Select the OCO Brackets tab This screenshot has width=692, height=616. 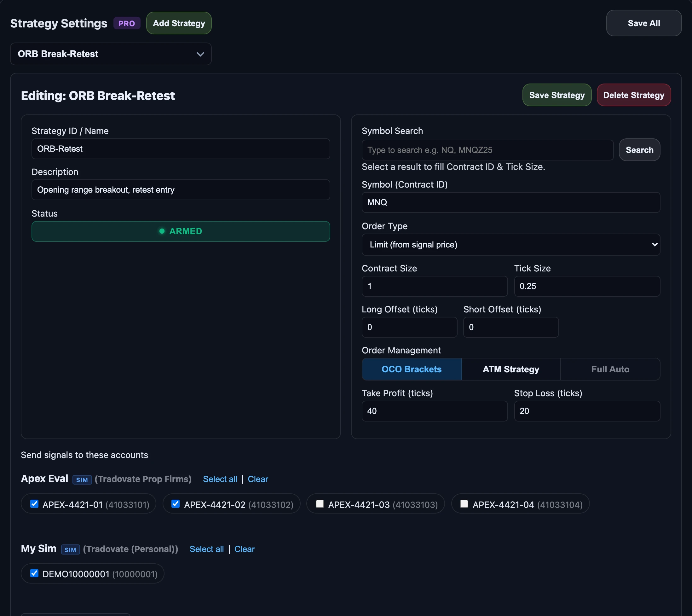tap(412, 369)
